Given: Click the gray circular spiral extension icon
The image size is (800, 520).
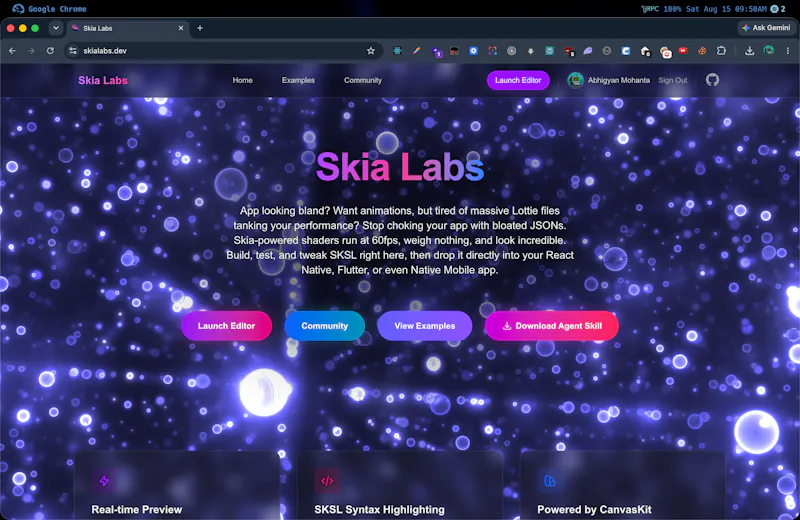Looking at the screenshot, I should coord(511,51).
